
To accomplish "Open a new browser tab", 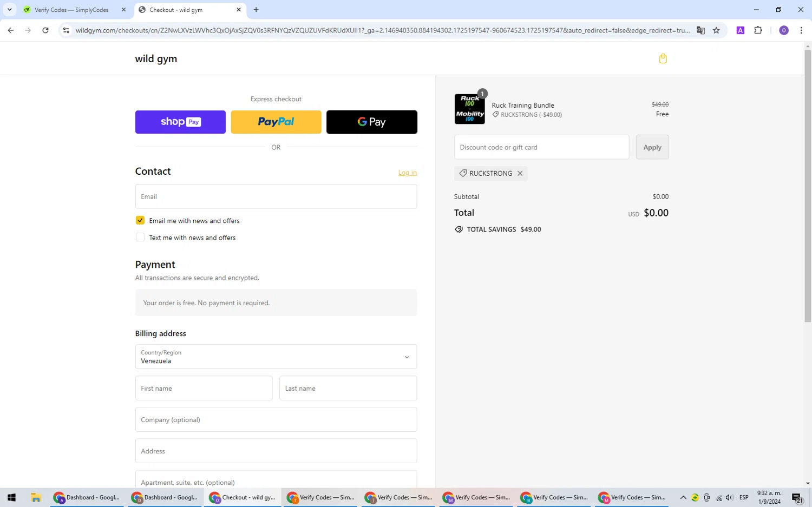I will click(x=256, y=10).
